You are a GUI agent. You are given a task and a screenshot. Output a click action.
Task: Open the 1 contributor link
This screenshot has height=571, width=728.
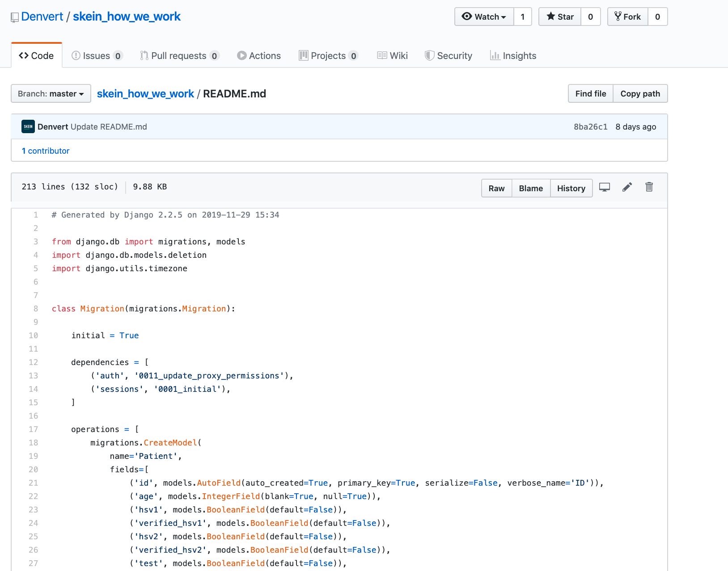click(46, 151)
